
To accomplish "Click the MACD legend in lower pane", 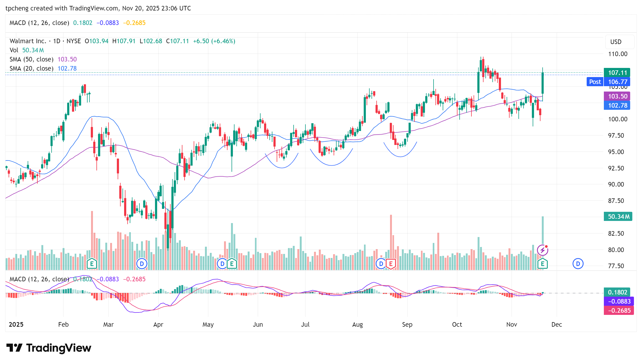I will 39,279.
